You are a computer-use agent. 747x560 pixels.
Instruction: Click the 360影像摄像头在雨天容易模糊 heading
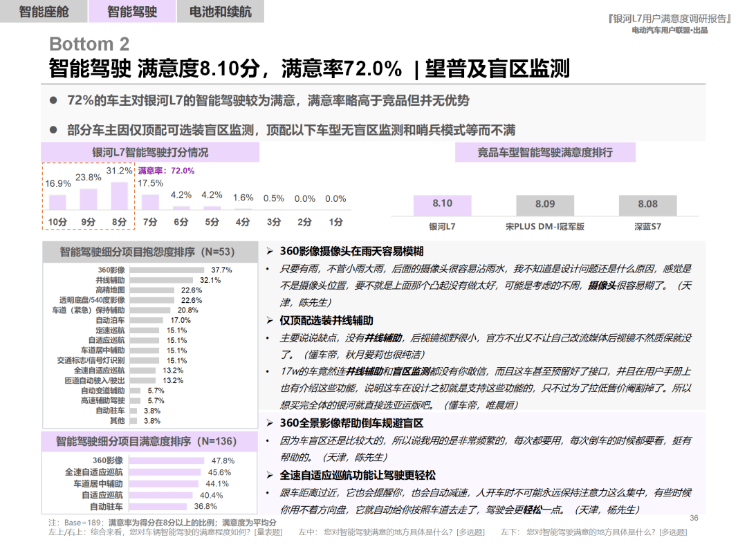click(351, 251)
